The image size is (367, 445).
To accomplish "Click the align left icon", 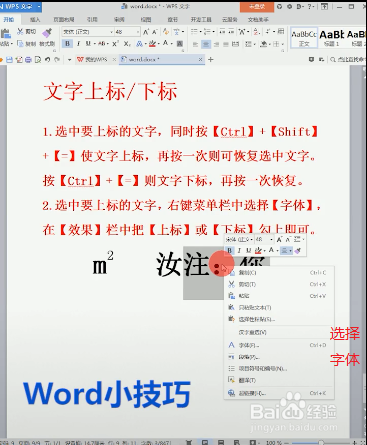I will [x=196, y=44].
